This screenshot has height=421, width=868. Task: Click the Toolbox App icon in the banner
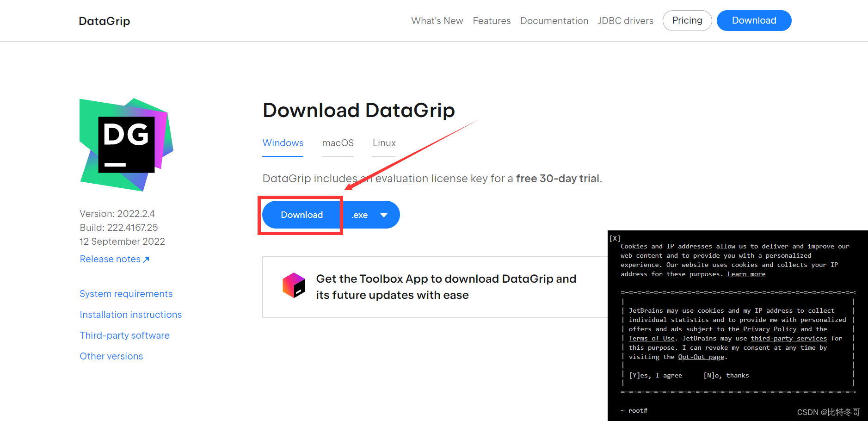pyautogui.click(x=293, y=286)
